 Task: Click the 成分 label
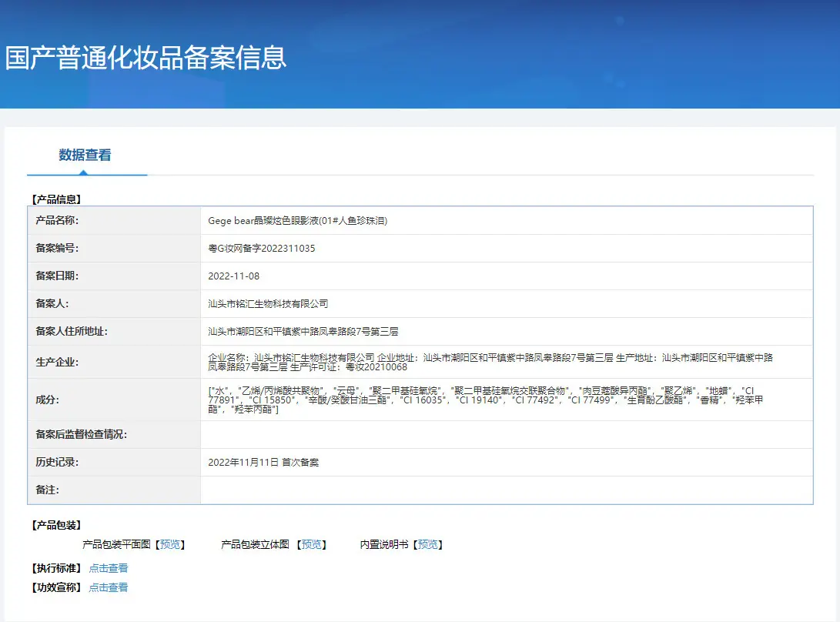tap(47, 400)
